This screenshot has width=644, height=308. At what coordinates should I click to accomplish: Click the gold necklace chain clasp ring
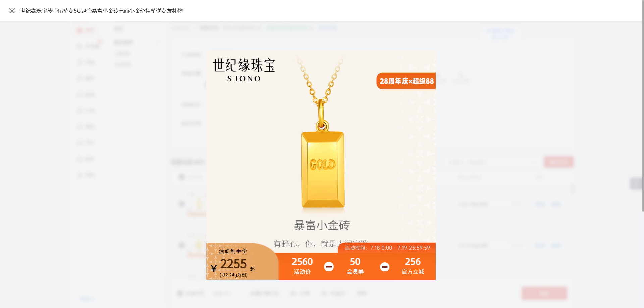click(x=322, y=126)
